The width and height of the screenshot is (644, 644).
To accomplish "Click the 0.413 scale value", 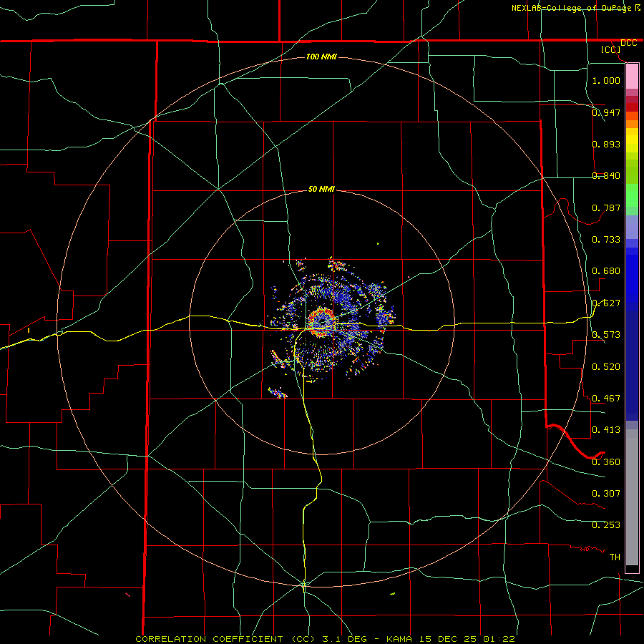I will point(606,430).
